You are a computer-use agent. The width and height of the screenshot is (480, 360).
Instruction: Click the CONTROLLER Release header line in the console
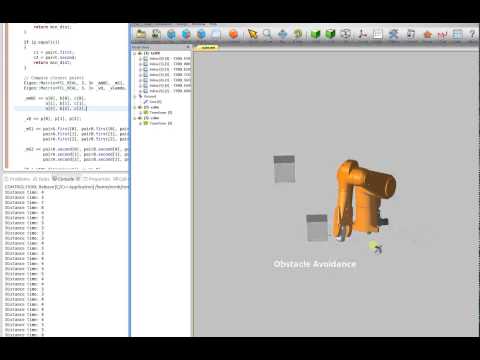(x=67, y=187)
